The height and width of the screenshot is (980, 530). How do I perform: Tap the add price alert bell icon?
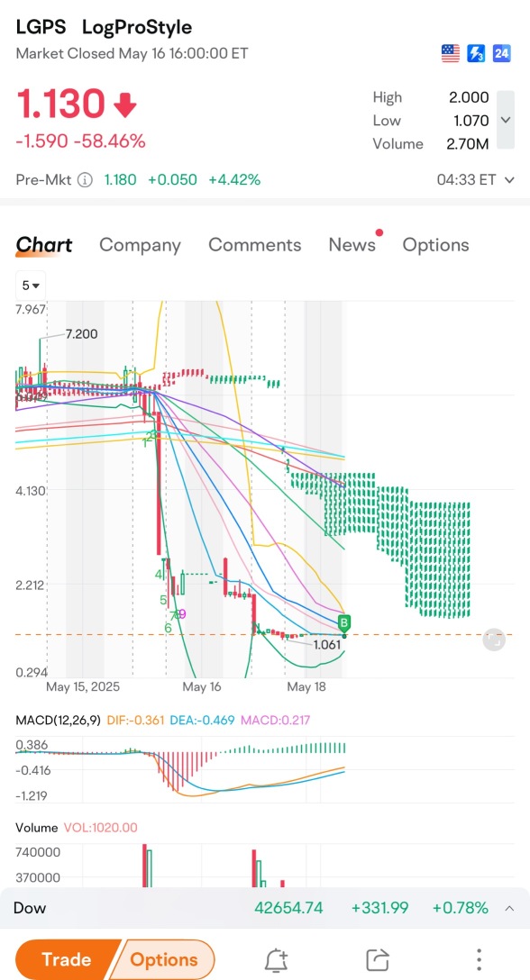[276, 958]
